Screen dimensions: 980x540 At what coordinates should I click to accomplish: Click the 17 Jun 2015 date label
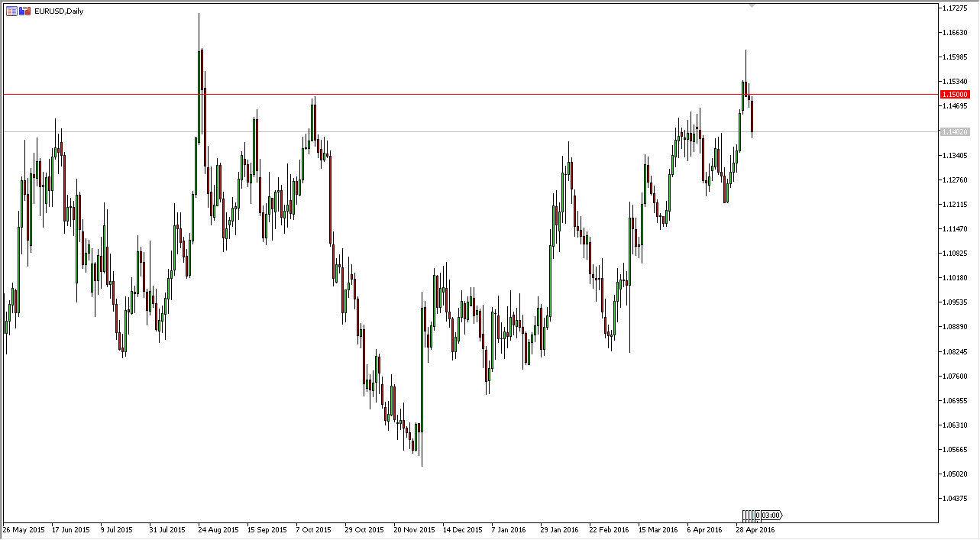tap(71, 529)
